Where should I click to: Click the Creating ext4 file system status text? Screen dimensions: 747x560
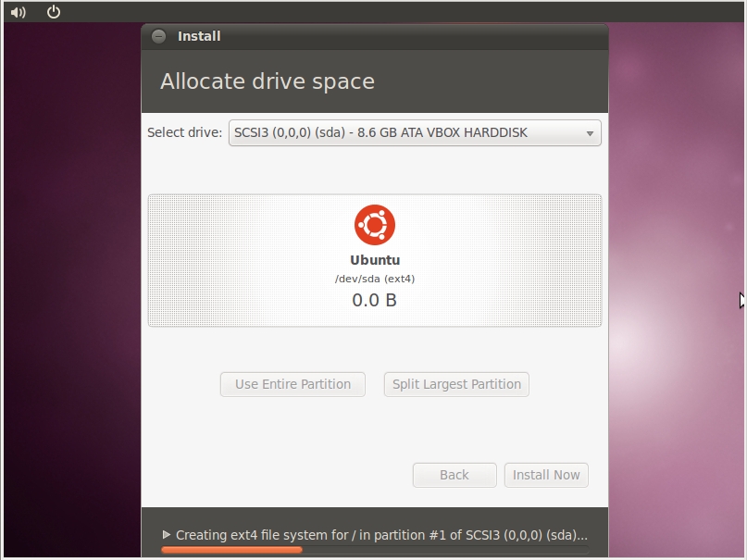(x=381, y=535)
